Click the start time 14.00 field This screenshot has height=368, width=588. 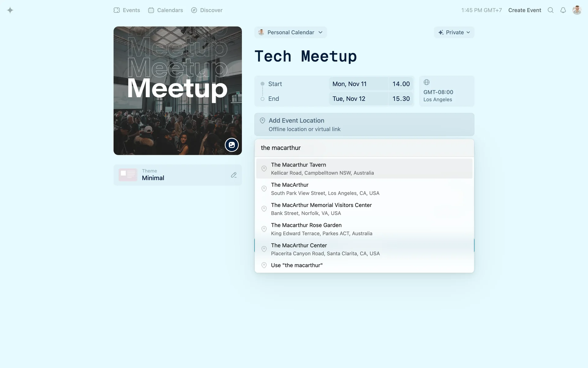pos(401,84)
